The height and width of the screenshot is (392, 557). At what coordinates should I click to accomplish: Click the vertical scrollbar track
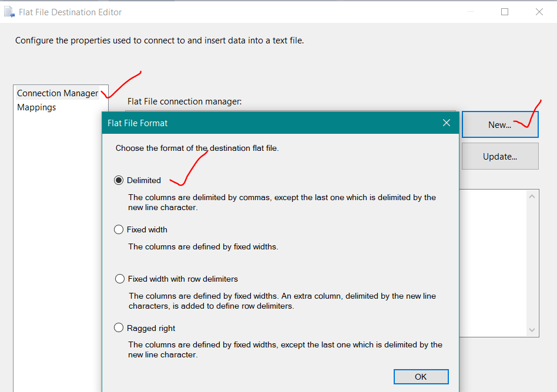[531, 264]
